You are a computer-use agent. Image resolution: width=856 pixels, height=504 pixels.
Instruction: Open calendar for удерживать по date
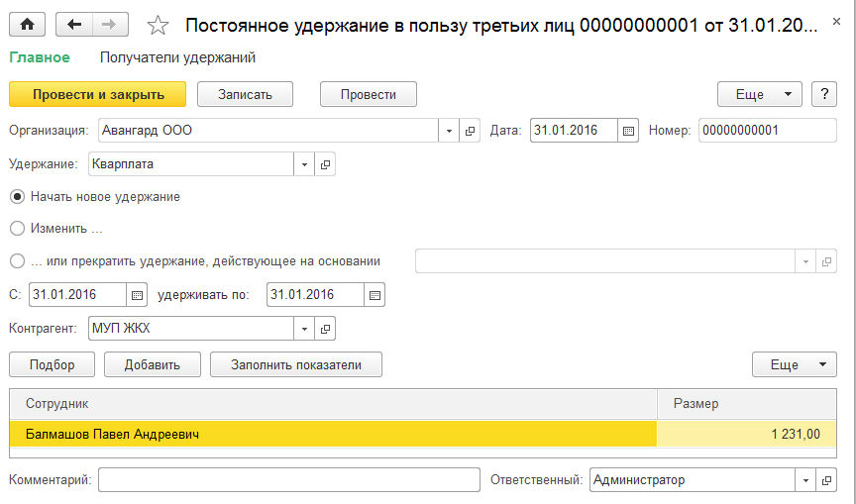point(374,295)
